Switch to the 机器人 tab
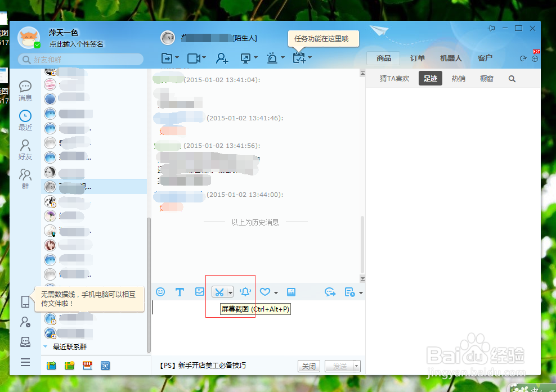The image size is (556, 392). pyautogui.click(x=451, y=58)
